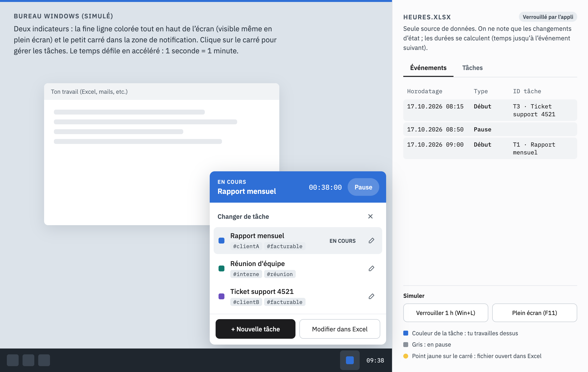The image size is (588, 372).
Task: Click the Horodatage column header
Action: pyautogui.click(x=425, y=91)
